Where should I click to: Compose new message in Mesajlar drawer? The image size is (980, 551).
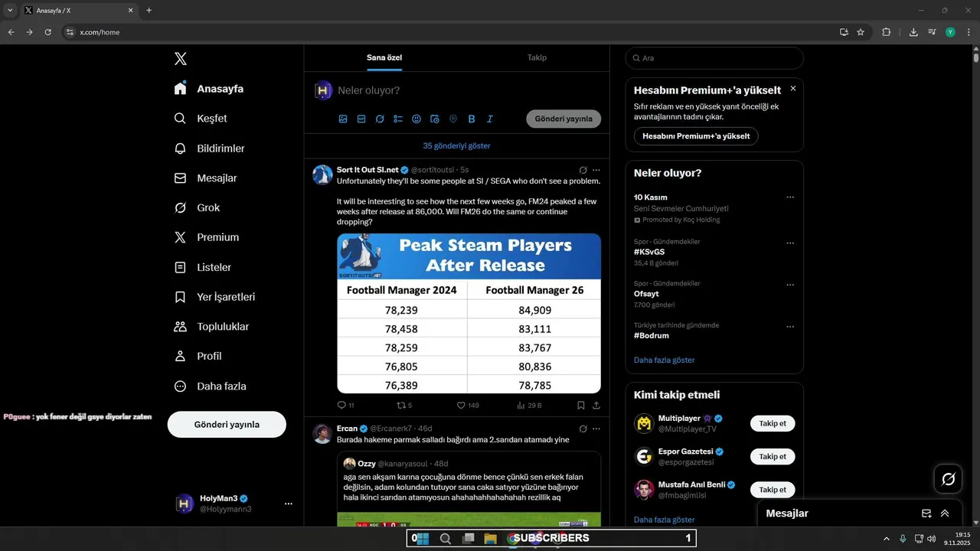[x=926, y=514]
